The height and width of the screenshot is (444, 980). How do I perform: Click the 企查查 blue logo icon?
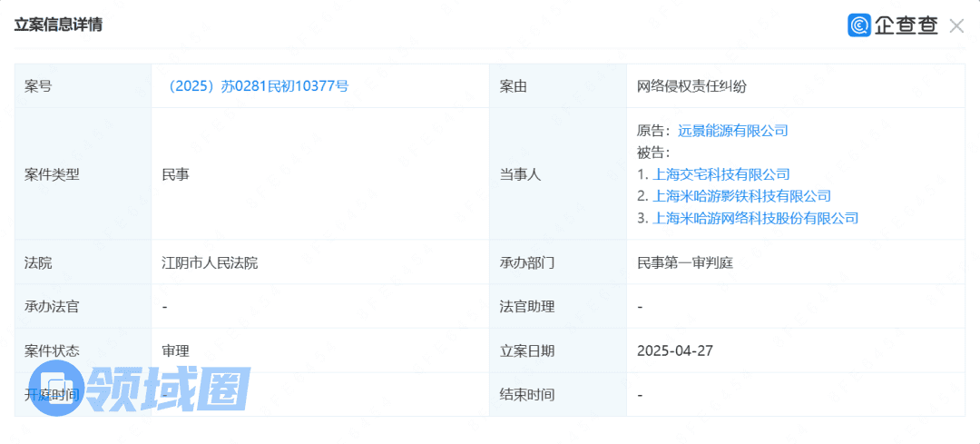pyautogui.click(x=859, y=25)
